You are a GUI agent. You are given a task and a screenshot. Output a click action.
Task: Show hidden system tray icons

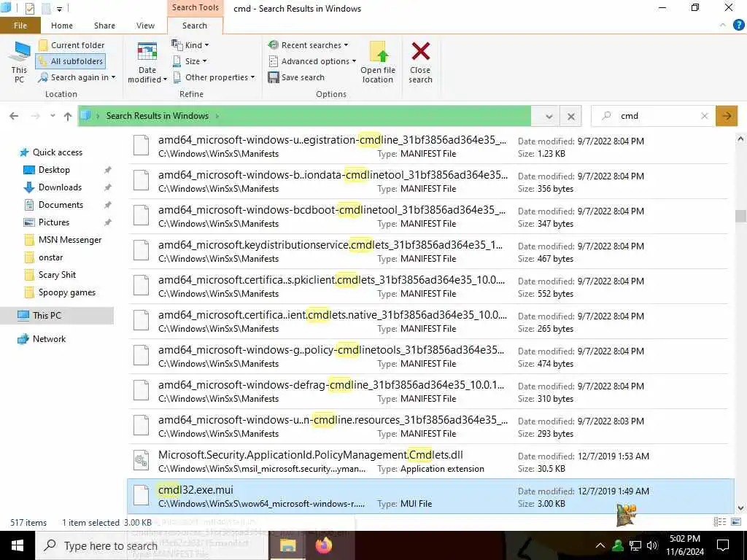(x=600, y=545)
